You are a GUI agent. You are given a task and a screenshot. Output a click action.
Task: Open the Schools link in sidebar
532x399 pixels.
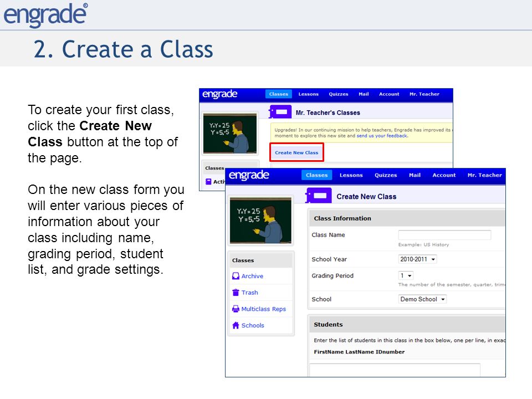253,325
